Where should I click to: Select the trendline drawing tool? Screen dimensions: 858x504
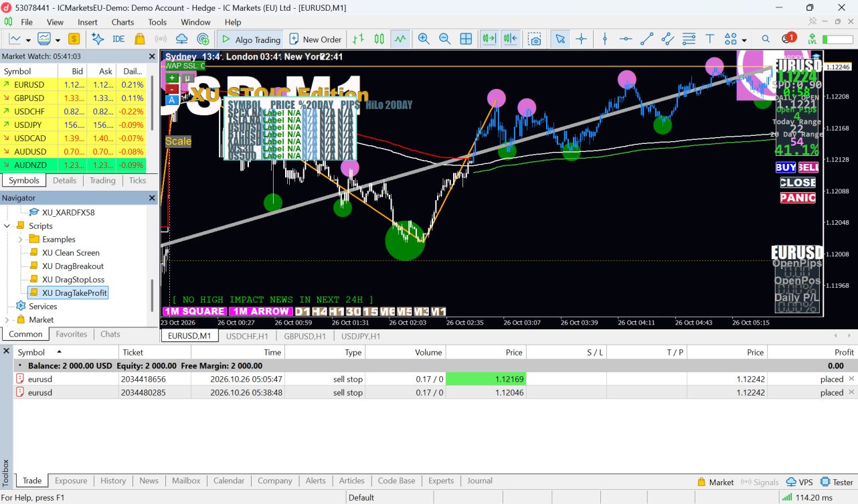(x=647, y=39)
